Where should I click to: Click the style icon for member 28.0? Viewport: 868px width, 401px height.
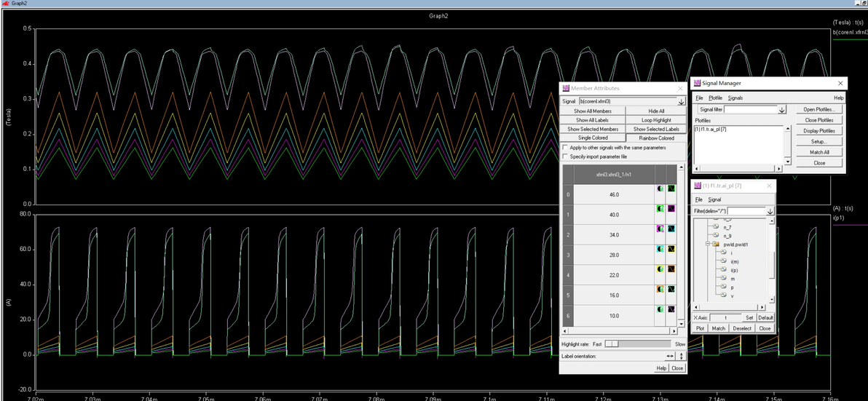(x=660, y=250)
